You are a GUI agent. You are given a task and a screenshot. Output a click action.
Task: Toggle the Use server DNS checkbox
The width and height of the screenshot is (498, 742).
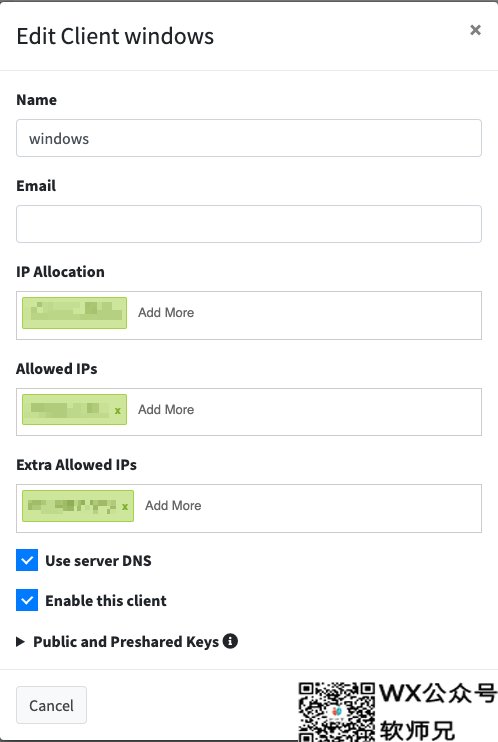click(27, 560)
